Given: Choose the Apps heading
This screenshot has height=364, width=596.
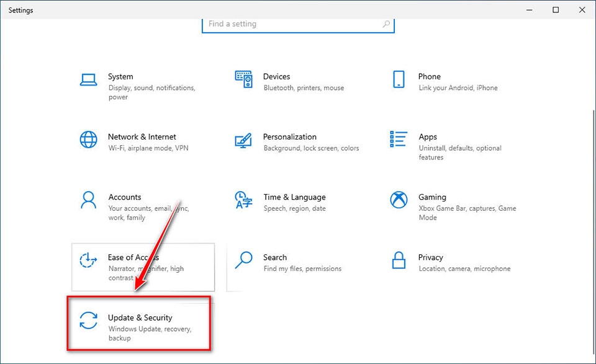Looking at the screenshot, I should click(x=428, y=136).
